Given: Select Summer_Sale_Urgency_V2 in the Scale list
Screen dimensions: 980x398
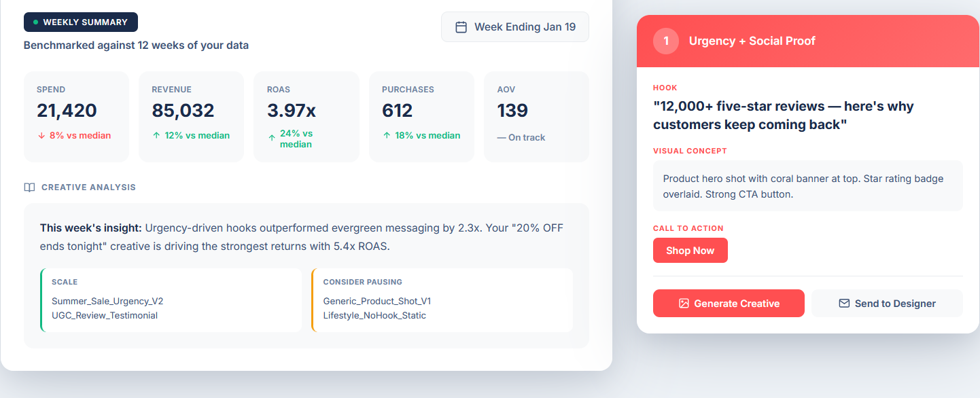Looking at the screenshot, I should point(107,301).
